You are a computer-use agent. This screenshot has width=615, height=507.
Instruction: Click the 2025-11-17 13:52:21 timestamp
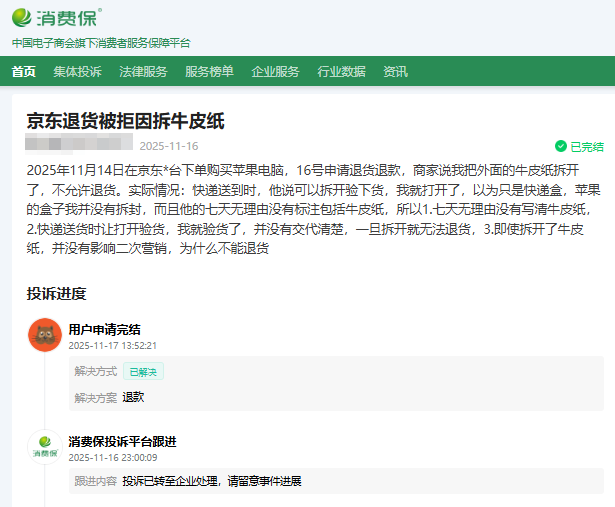point(112,345)
